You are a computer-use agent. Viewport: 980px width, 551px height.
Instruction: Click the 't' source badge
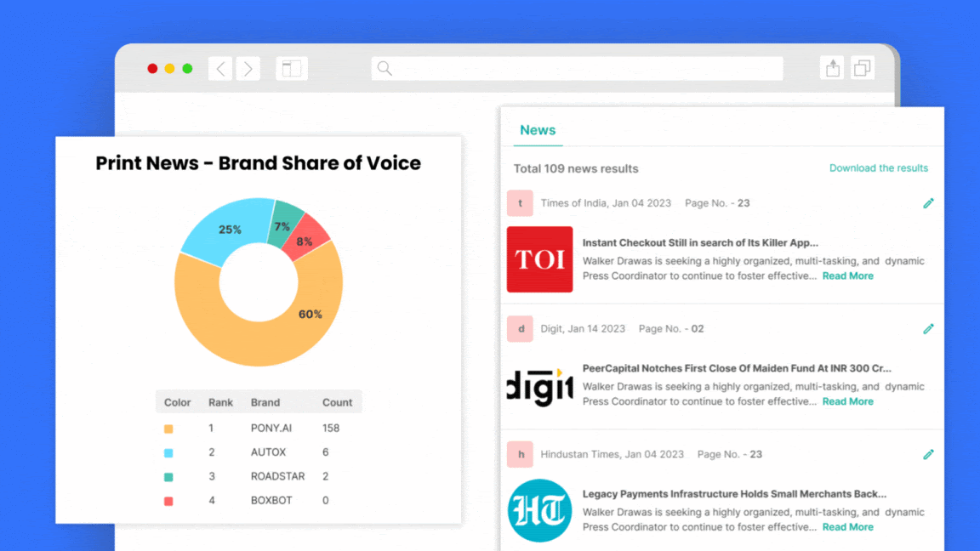(x=520, y=203)
